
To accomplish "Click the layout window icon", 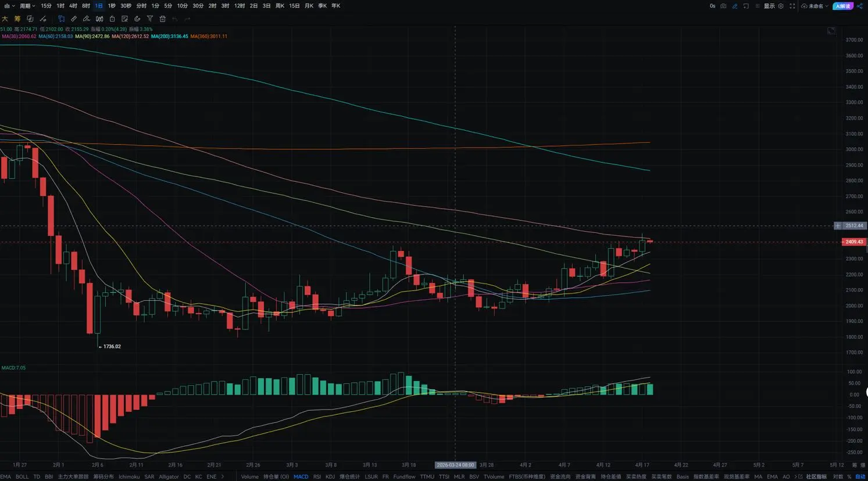I will click(x=746, y=6).
